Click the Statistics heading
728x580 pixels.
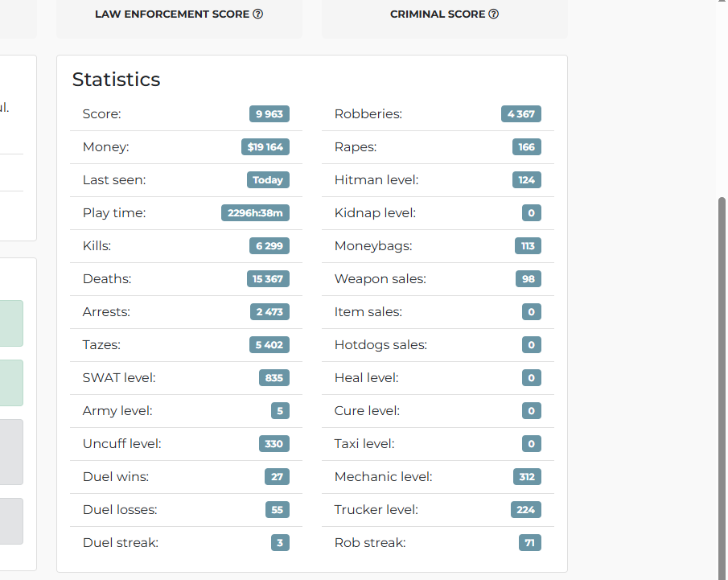point(116,80)
